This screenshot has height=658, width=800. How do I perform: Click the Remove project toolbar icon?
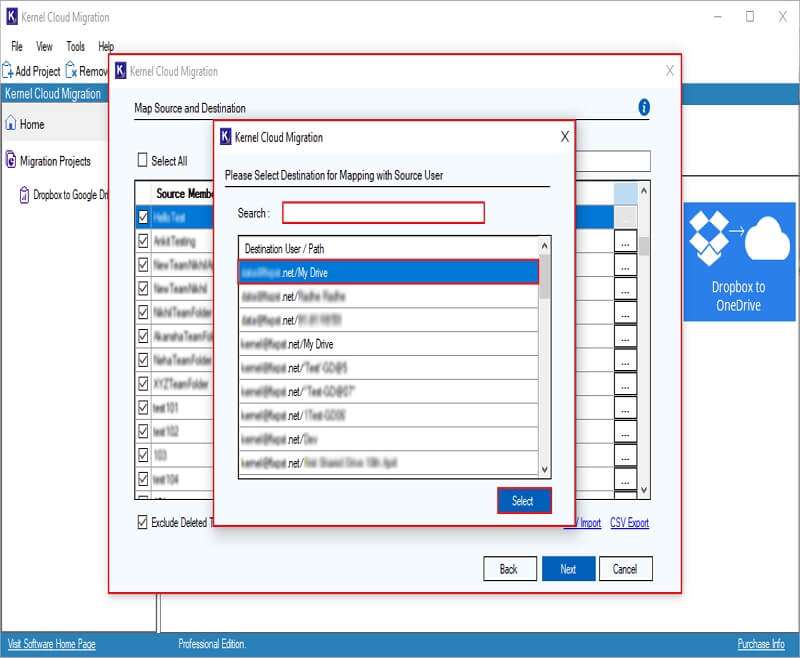pyautogui.click(x=71, y=70)
